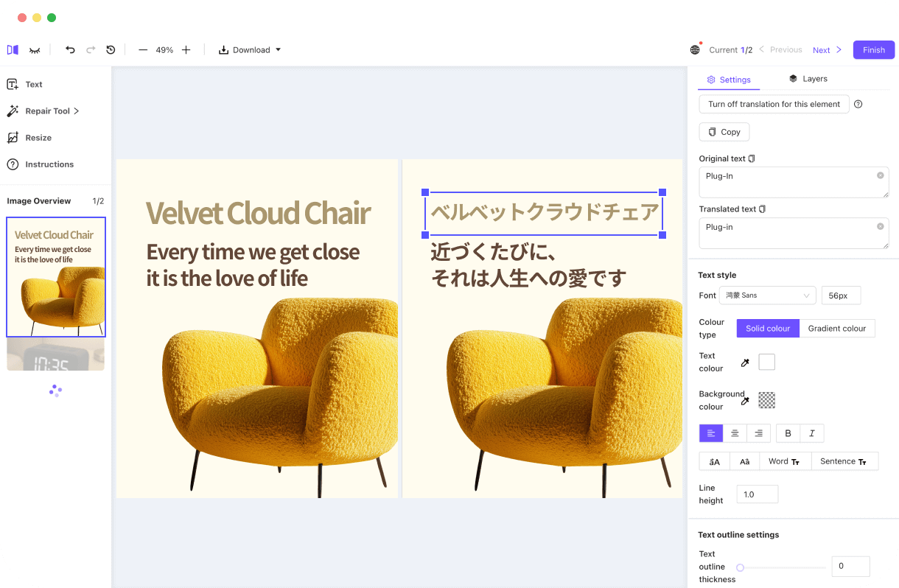Viewport: 899px width, 588px height.
Task: Zoom out with the minus icon
Action: tap(143, 50)
